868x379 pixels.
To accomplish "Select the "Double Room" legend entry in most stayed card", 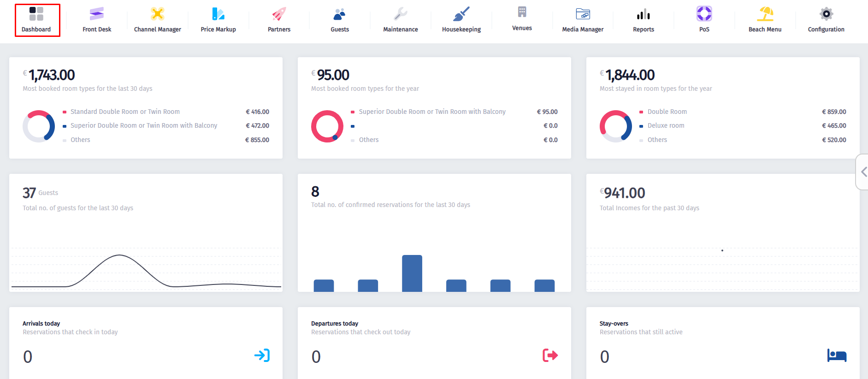I will pyautogui.click(x=667, y=112).
